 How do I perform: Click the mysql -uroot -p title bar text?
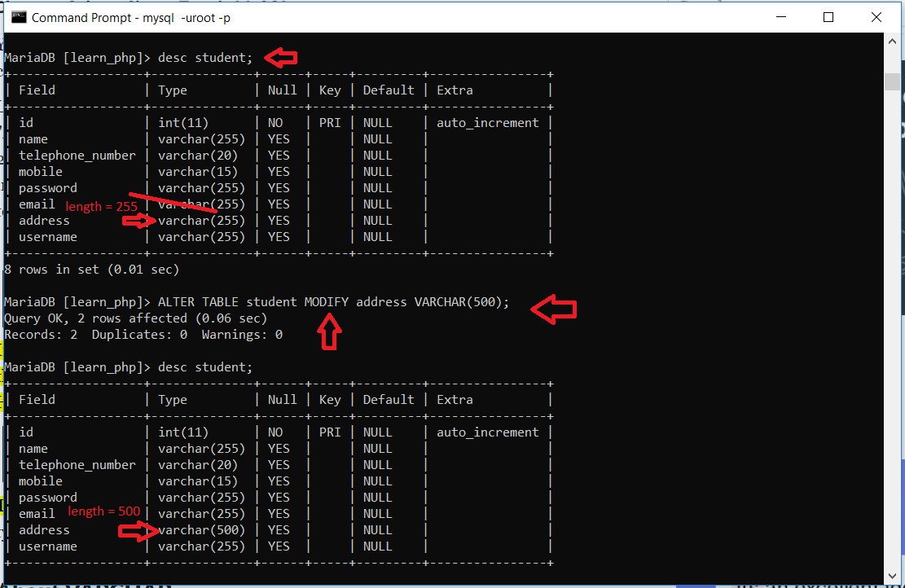coord(181,16)
